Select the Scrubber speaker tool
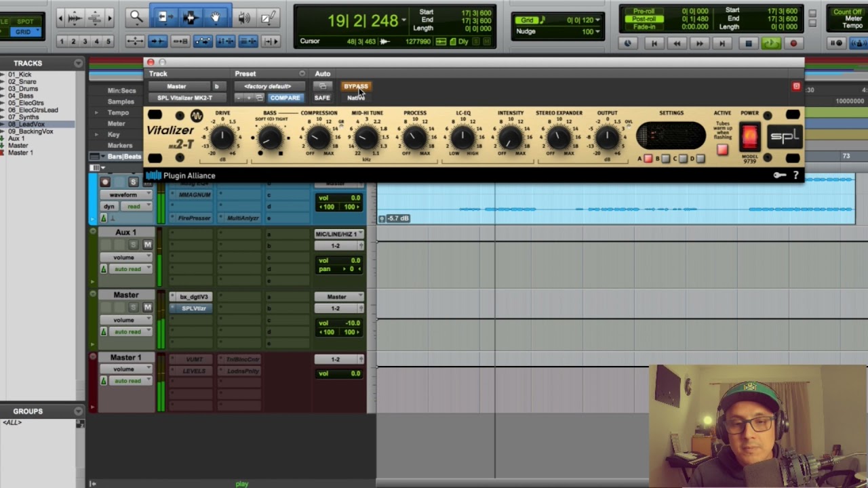The image size is (868, 488). click(244, 18)
